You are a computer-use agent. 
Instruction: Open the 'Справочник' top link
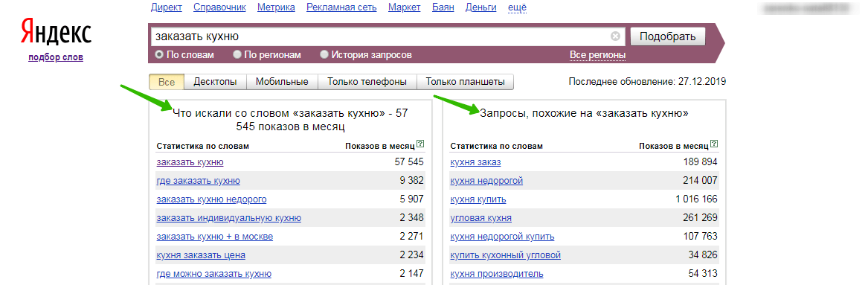tap(219, 7)
